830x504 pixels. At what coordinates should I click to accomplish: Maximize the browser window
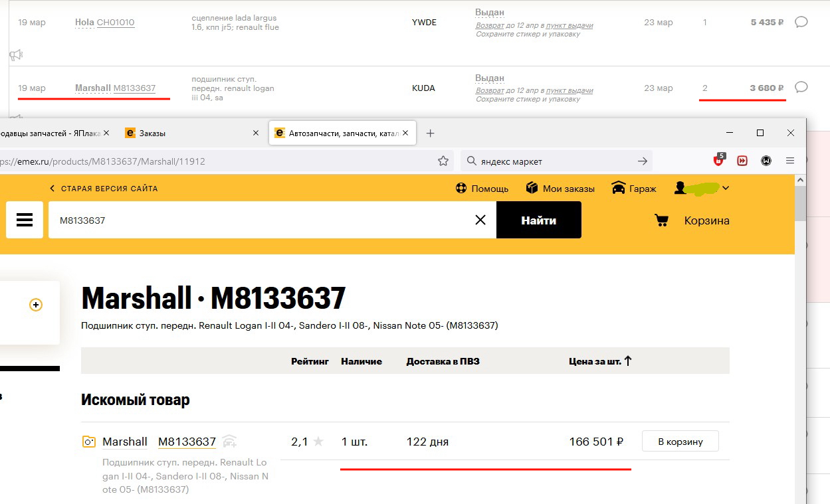760,133
